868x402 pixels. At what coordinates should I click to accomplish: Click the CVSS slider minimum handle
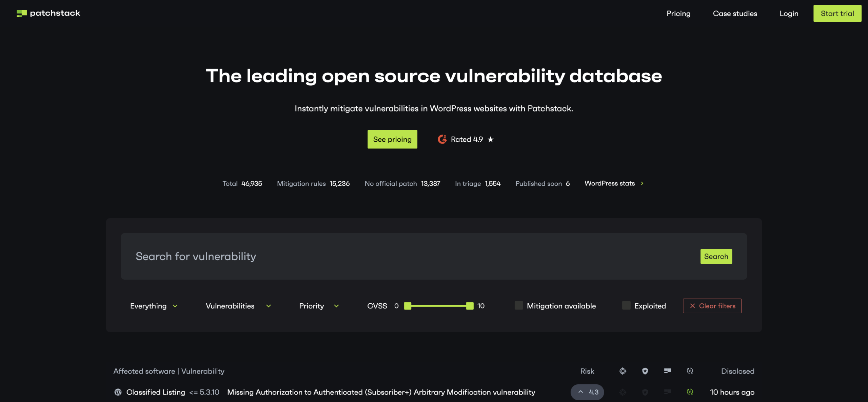(408, 306)
